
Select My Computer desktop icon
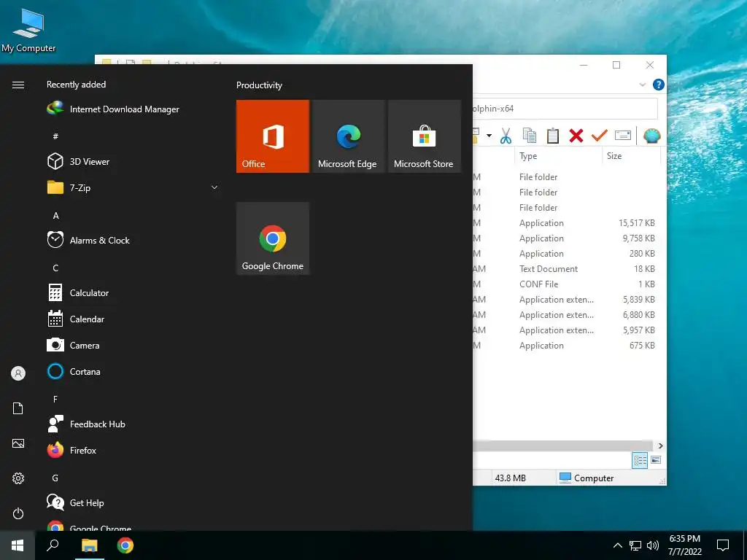pos(28,31)
